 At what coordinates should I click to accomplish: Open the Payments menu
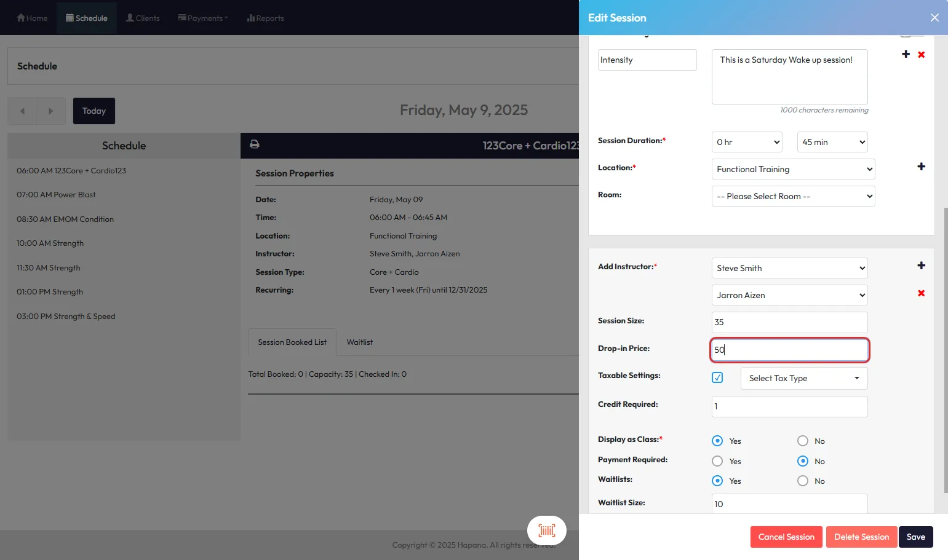(202, 18)
